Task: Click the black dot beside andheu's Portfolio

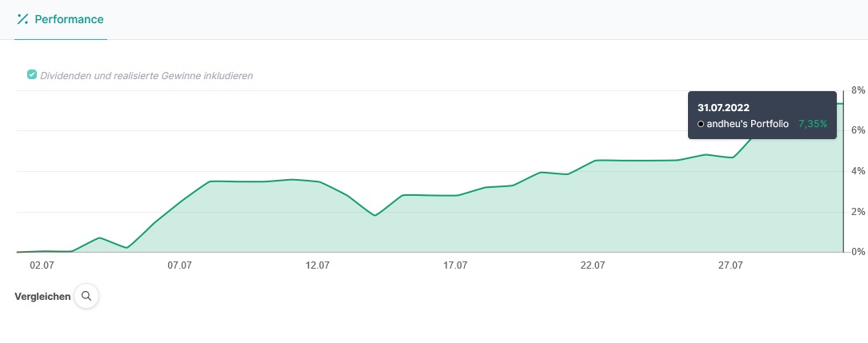Action: click(x=701, y=124)
